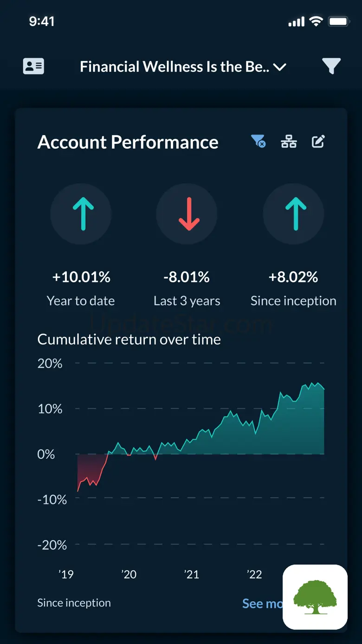Tap the green tree logo

click(x=315, y=597)
